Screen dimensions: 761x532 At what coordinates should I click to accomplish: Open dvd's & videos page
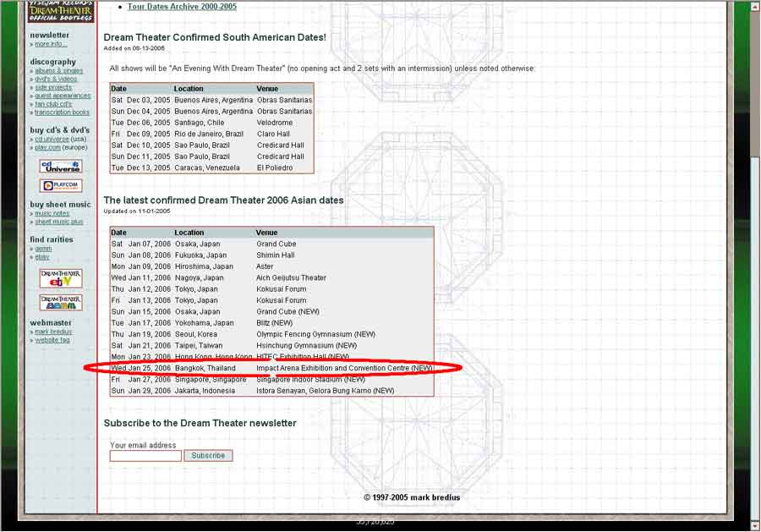(56, 79)
